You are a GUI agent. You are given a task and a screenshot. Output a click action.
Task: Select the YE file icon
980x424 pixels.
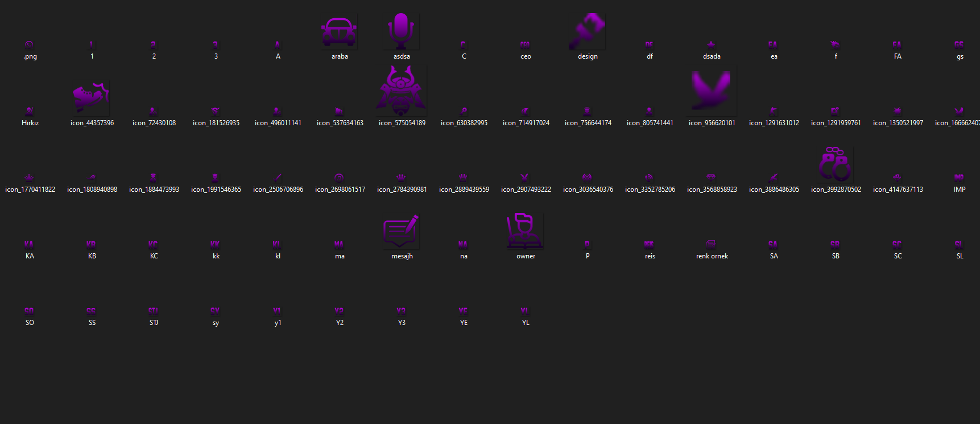463,311
